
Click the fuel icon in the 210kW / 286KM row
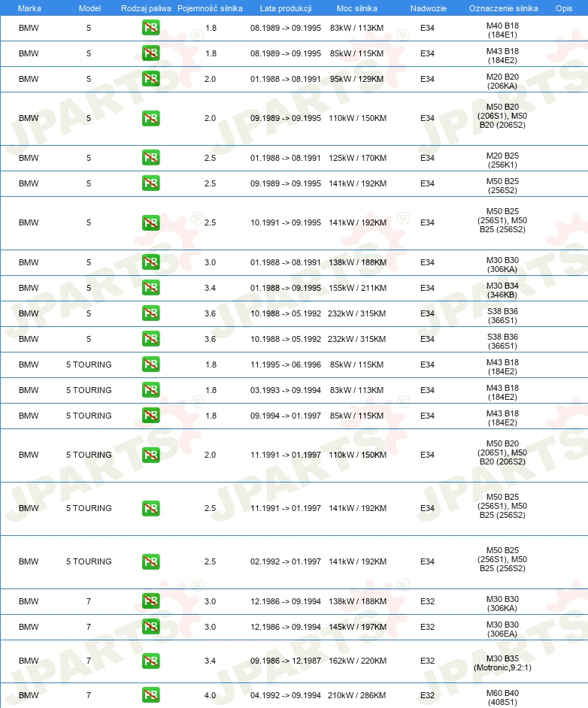[x=151, y=695]
